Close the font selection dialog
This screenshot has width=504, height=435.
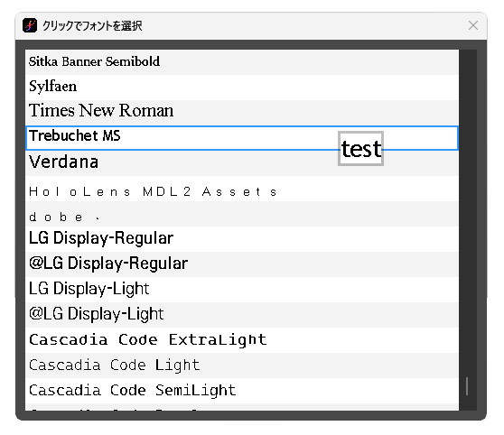472,25
